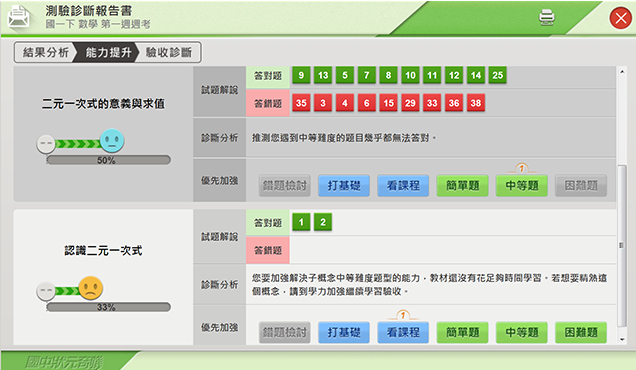
Task: Click 打基礎 in 二元一次式的意義與求值 row
Action: pos(344,186)
